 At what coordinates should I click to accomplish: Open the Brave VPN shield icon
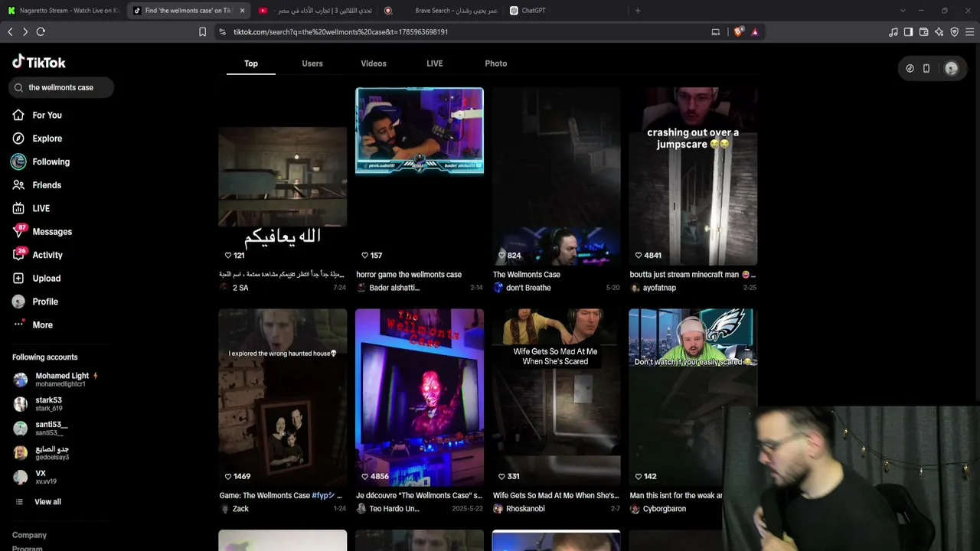pos(954,32)
